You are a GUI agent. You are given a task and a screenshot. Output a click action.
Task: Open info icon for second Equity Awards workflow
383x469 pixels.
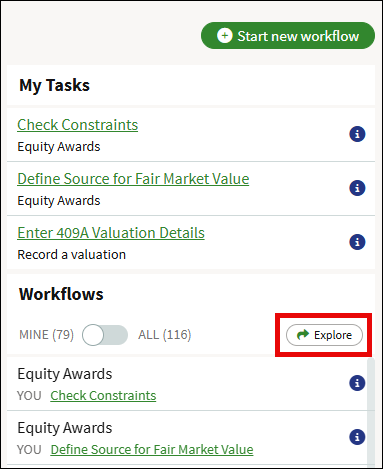click(357, 437)
